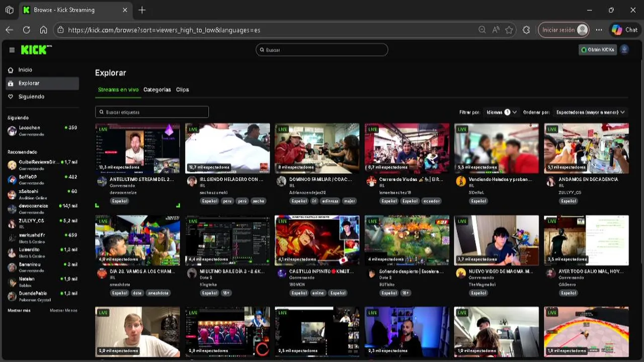Click the Inicio home icon
Image resolution: width=644 pixels, height=362 pixels.
tap(11, 70)
